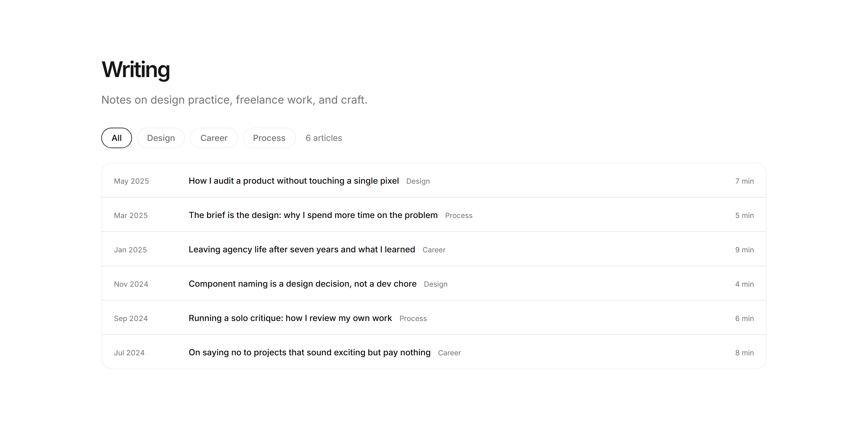Click the Process tag on the brief article
Viewport: 868px width, 427px height.
[459, 216]
